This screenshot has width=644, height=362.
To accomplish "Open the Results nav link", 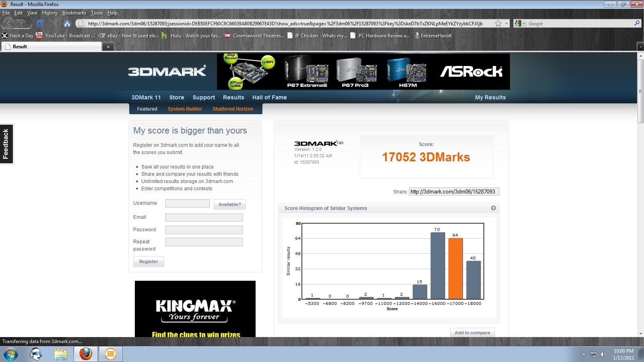I will (x=233, y=97).
